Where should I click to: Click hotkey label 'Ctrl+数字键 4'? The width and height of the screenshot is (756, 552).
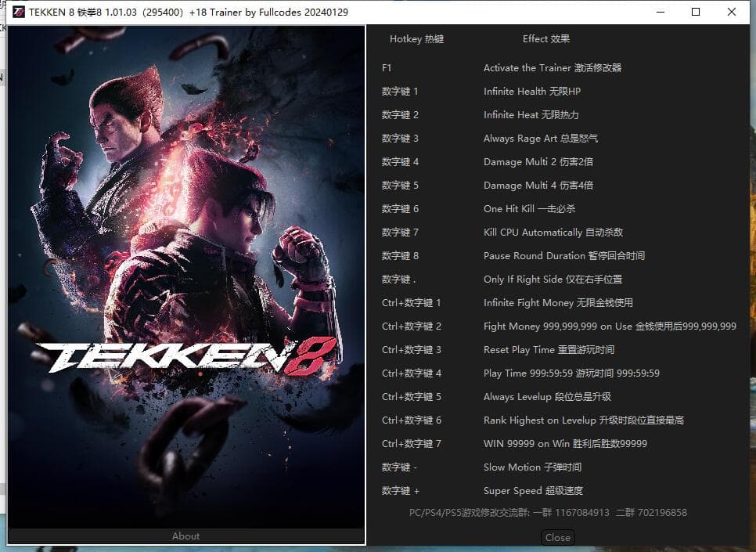[412, 373]
